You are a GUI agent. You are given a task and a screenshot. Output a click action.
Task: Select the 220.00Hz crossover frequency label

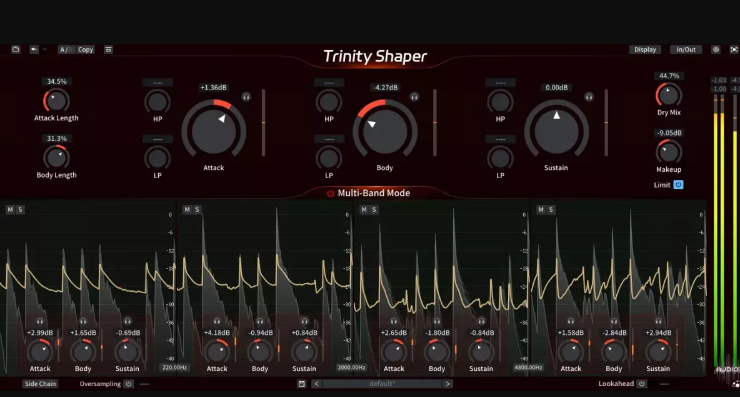click(x=175, y=367)
